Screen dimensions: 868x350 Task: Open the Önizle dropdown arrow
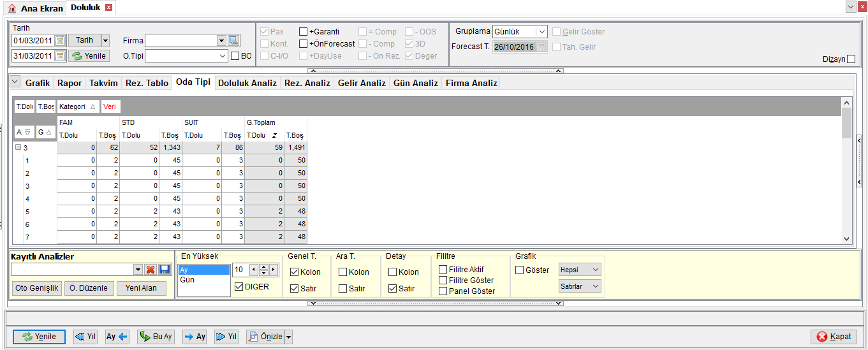coord(288,337)
